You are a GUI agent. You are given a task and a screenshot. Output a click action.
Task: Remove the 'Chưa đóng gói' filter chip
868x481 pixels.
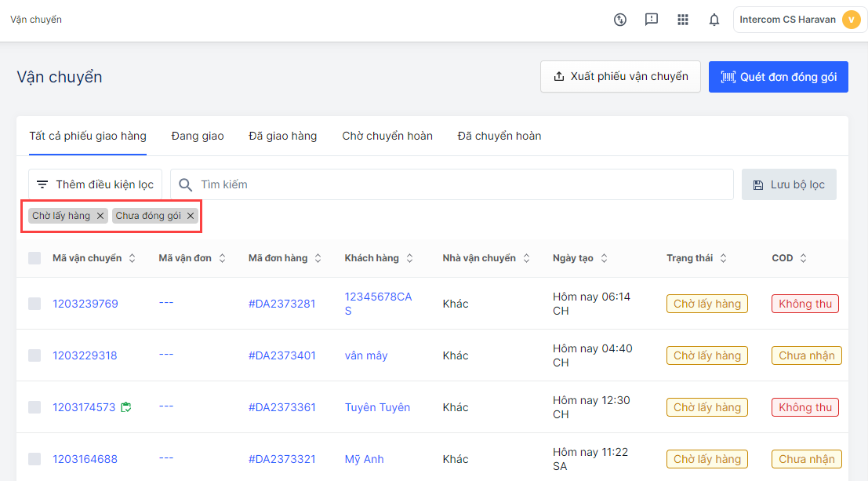pos(191,216)
